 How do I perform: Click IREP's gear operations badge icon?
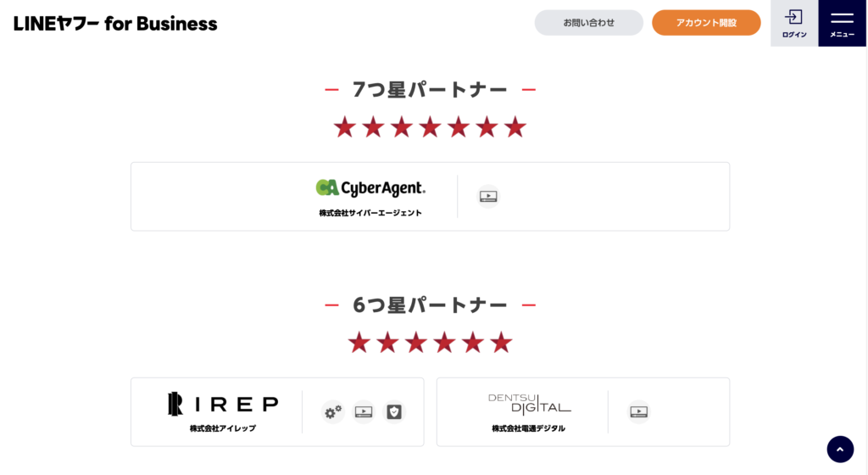point(332,412)
